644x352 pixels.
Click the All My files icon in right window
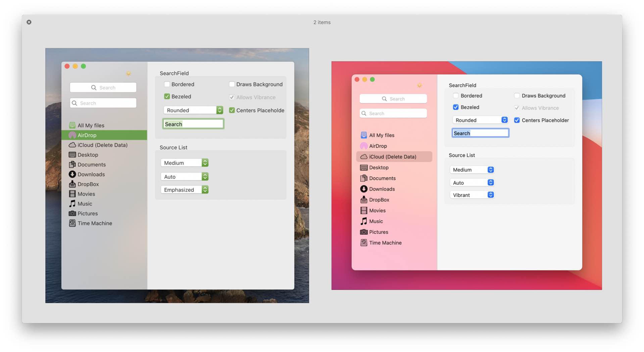coord(364,135)
